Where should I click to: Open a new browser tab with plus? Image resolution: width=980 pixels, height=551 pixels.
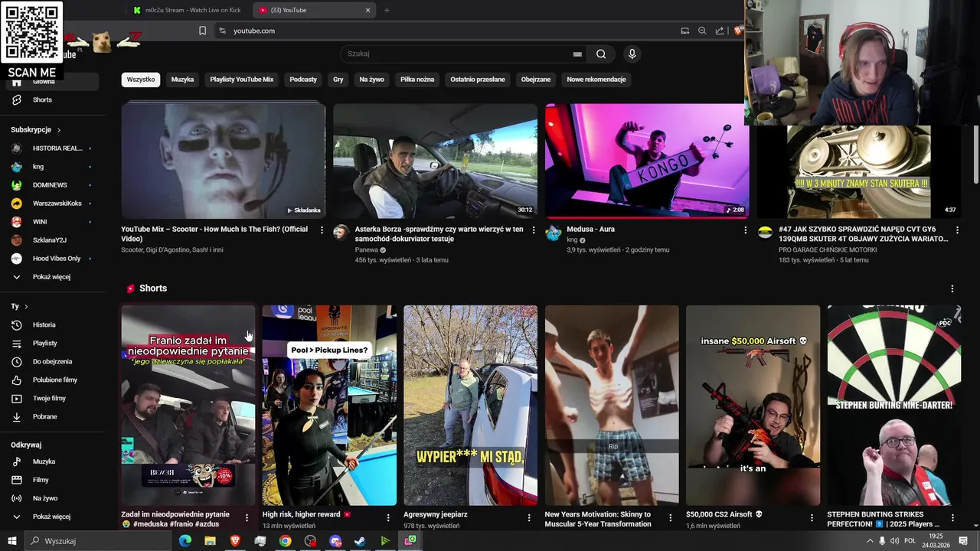tap(387, 10)
